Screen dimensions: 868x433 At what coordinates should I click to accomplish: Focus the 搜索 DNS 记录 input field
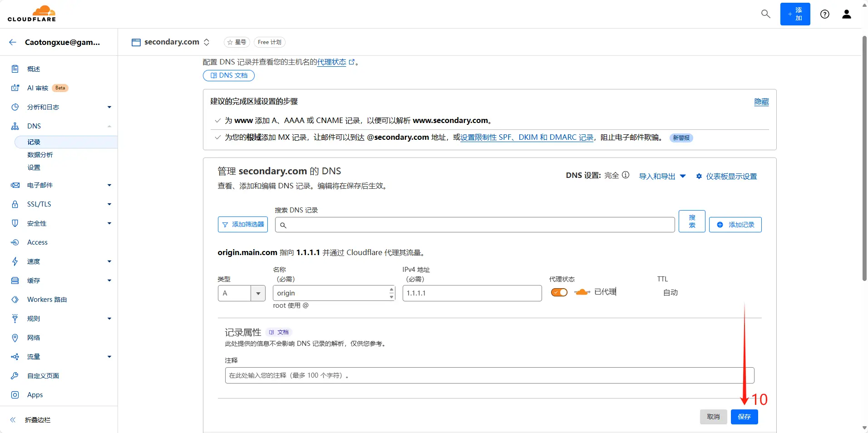475,225
